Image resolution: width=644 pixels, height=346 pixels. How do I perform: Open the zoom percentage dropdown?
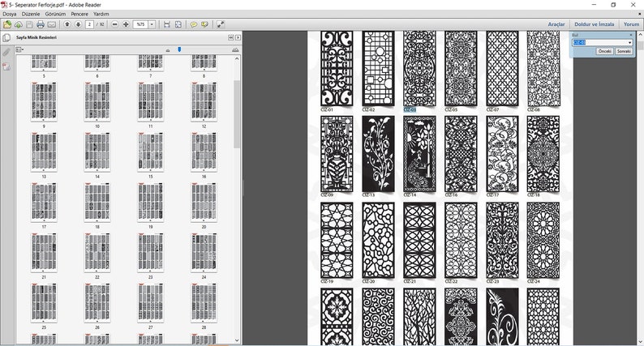click(x=152, y=24)
